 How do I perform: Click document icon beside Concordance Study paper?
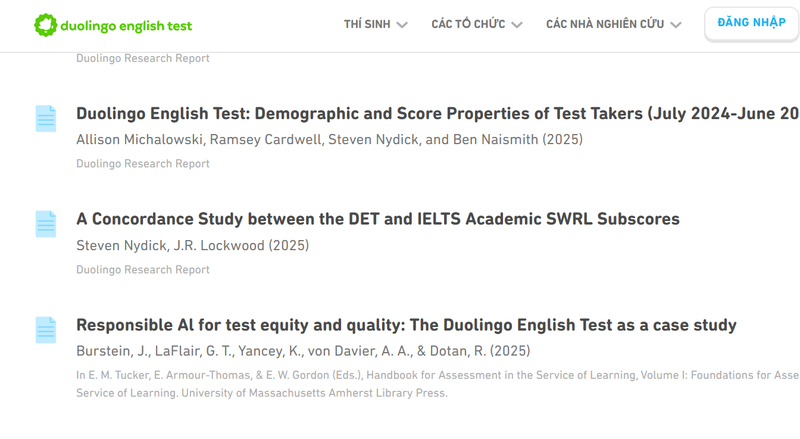[46, 224]
